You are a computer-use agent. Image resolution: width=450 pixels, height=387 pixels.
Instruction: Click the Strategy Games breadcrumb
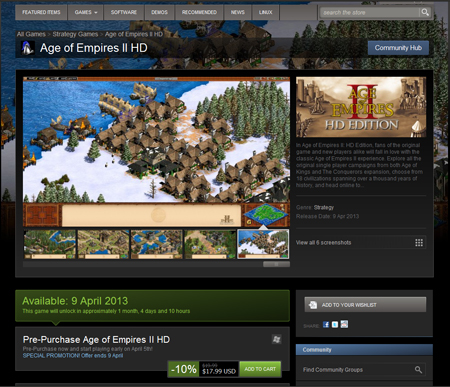coord(75,34)
